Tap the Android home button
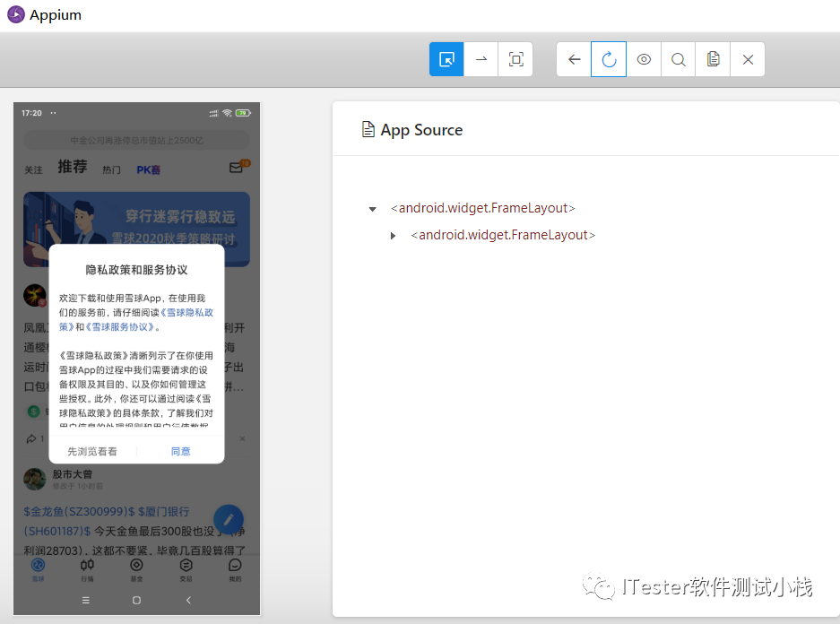The height and width of the screenshot is (624, 840). (x=136, y=601)
